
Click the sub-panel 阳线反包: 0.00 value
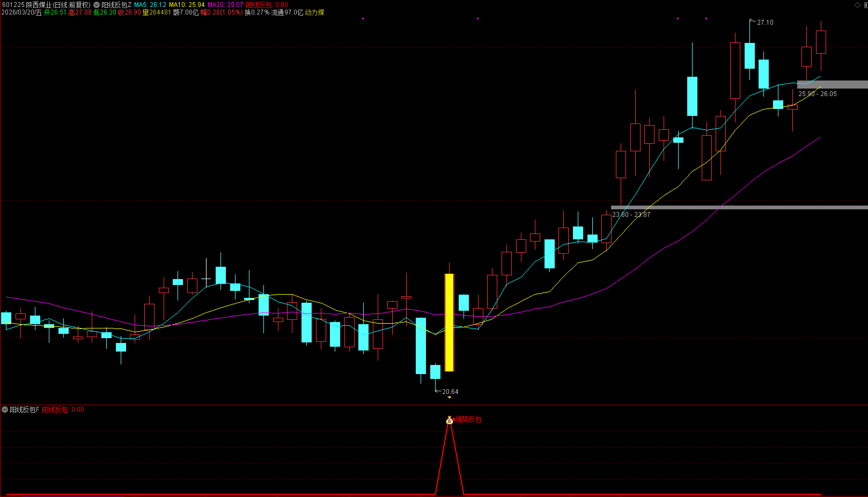click(63, 410)
